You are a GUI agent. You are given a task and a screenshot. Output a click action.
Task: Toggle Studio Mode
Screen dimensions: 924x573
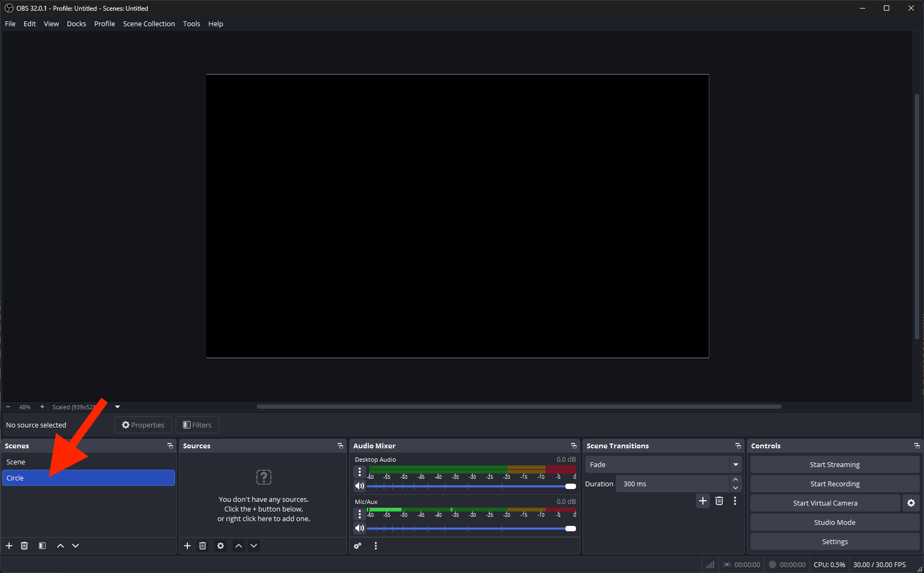(835, 522)
